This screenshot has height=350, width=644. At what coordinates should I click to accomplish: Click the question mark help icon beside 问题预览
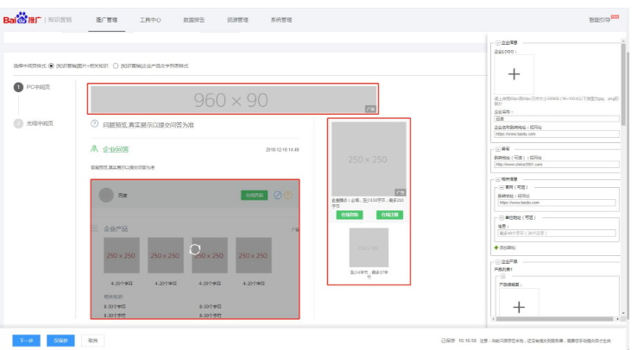pos(94,124)
